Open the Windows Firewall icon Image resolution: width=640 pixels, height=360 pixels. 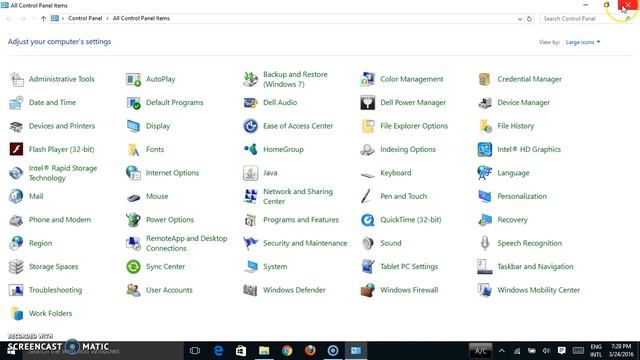pos(367,290)
